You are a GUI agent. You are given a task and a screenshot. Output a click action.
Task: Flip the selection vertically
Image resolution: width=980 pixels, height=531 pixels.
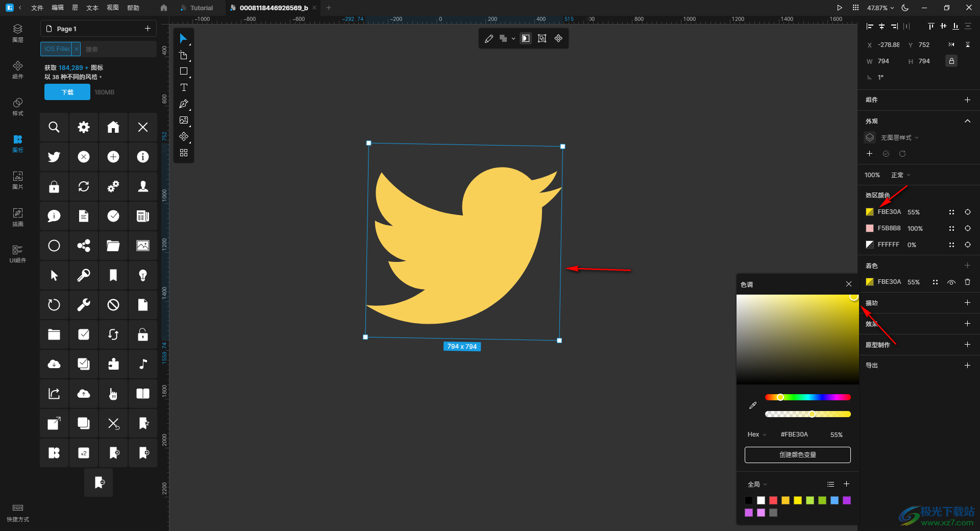[968, 45]
